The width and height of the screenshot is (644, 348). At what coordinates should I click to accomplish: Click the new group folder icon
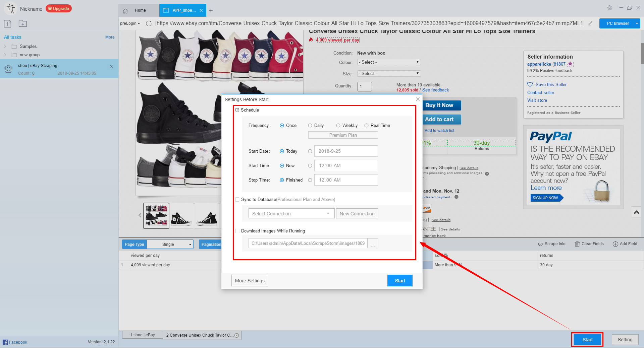(23, 23)
